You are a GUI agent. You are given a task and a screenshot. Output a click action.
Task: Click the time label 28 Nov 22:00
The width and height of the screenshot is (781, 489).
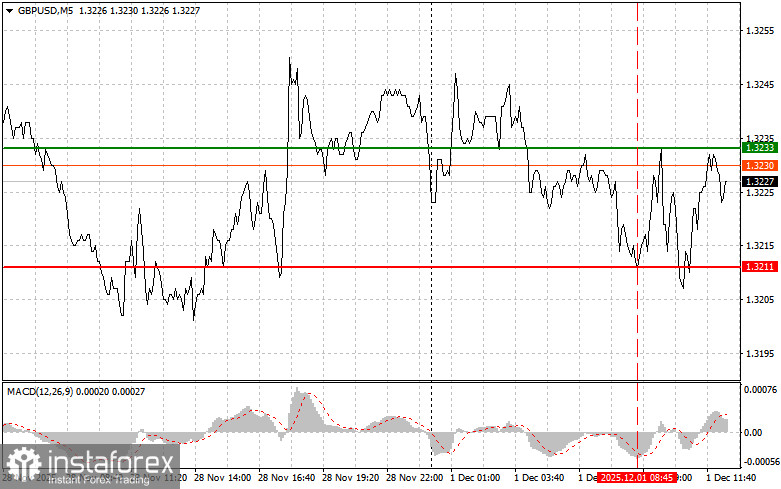coord(414,478)
